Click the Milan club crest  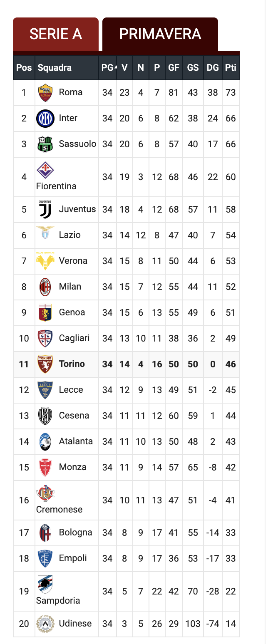click(45, 287)
